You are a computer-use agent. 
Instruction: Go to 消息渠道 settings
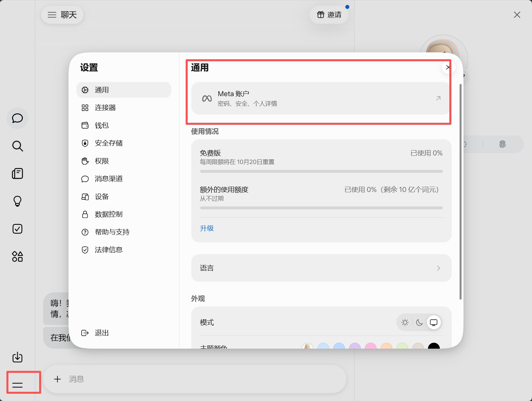click(124, 179)
